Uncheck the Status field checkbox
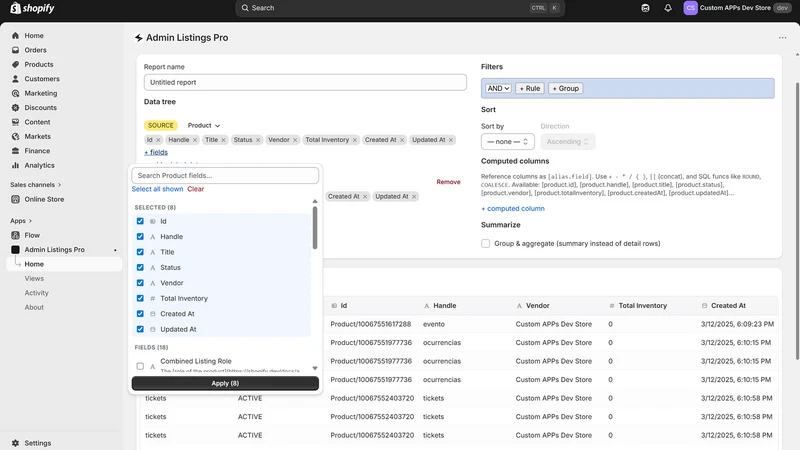800x450 pixels. (x=140, y=267)
